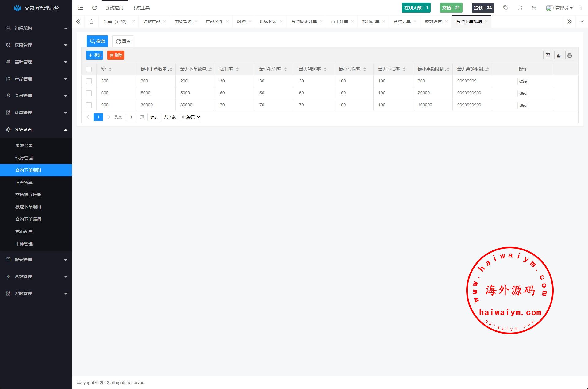Screen dimensions: 588x389
Task: Open the home tab icon
Action: pos(91,21)
